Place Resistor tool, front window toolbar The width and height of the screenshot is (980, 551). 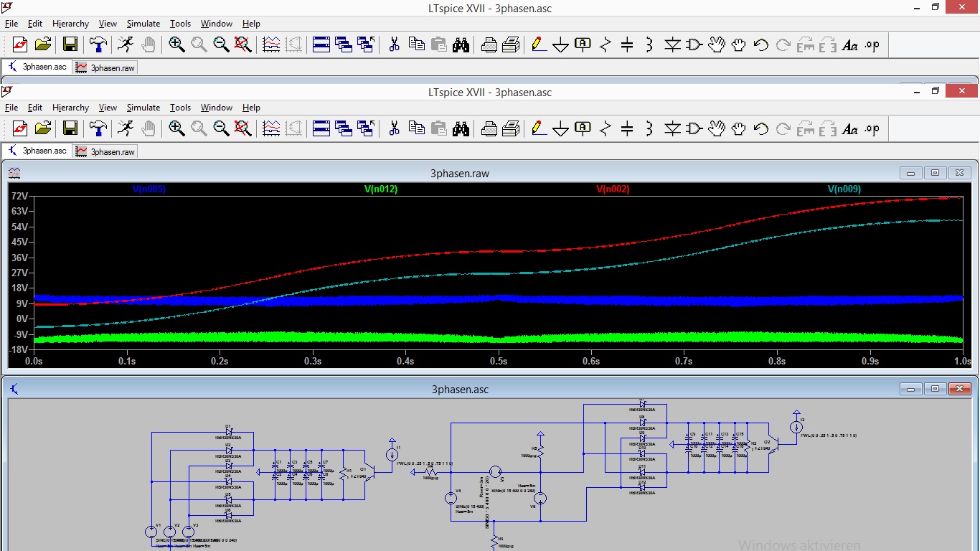tap(606, 129)
